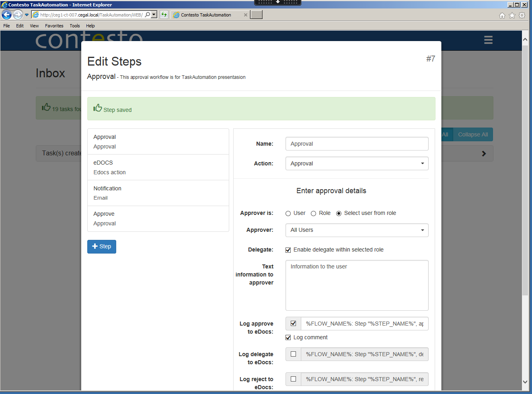
Task: Open the File menu
Action: [x=6, y=26]
